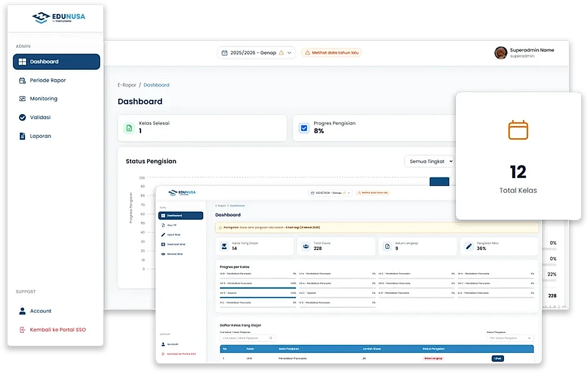588x373 pixels.
Task: Click the class search field in the small dashboard
Action: (247, 338)
